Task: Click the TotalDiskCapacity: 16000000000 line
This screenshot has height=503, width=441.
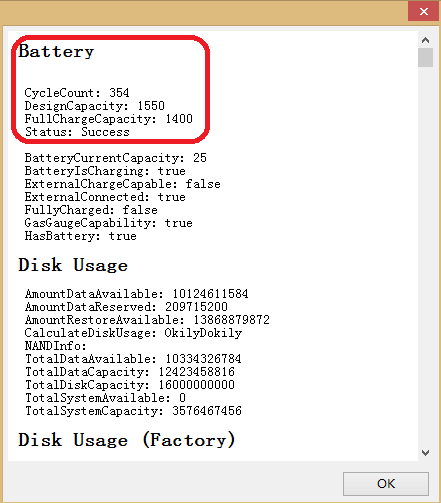Action: (130, 385)
